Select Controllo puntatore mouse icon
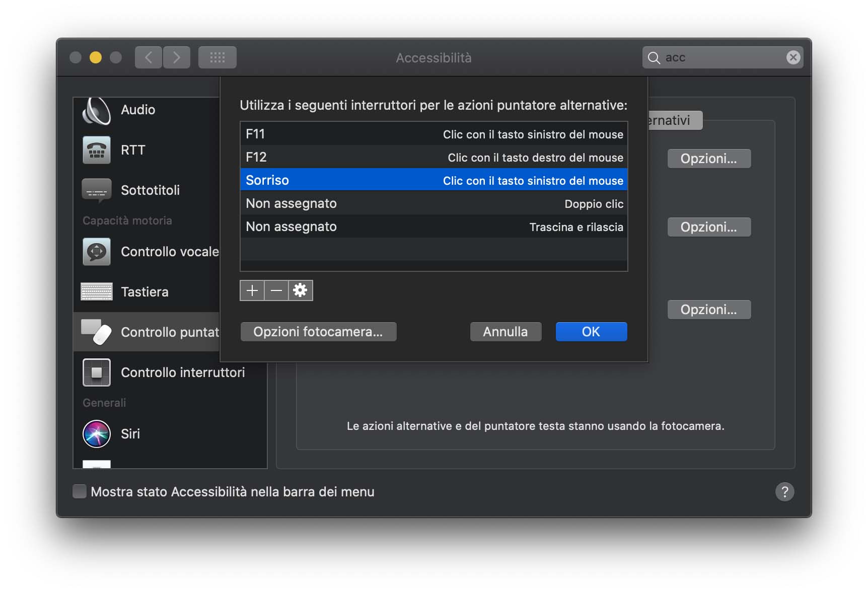The height and width of the screenshot is (592, 868). coord(97,332)
